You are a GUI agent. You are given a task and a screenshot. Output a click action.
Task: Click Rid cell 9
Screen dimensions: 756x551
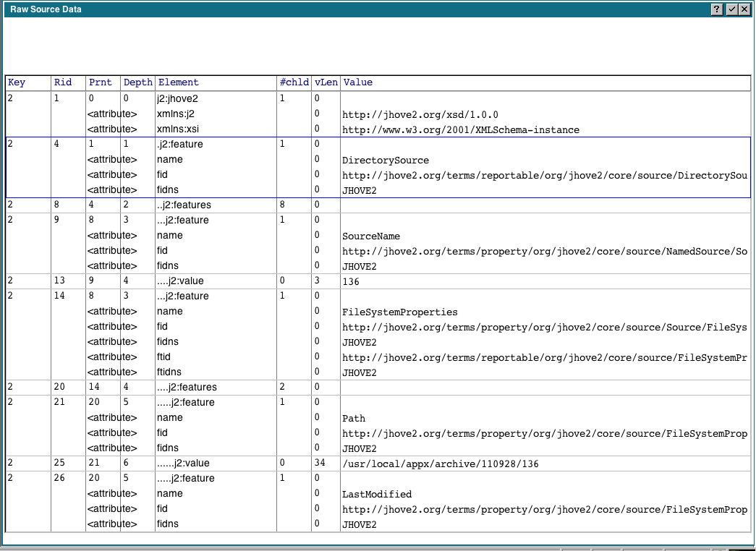coord(56,220)
